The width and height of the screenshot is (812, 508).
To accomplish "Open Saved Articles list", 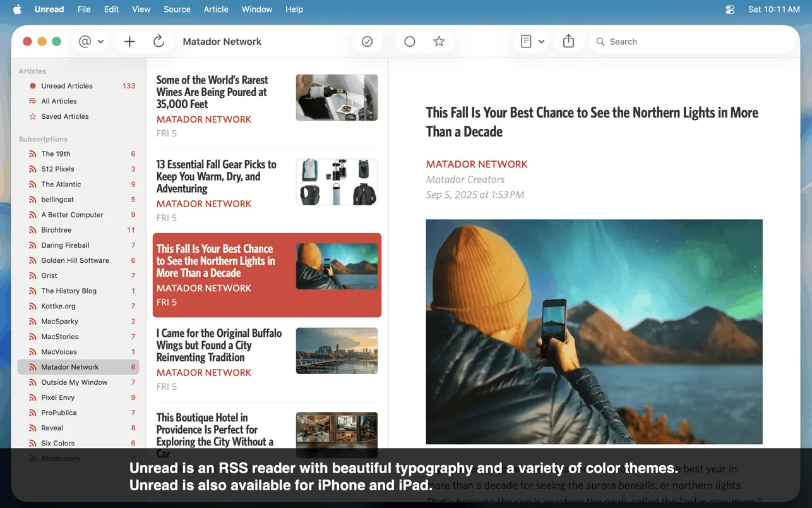I will point(78,116).
